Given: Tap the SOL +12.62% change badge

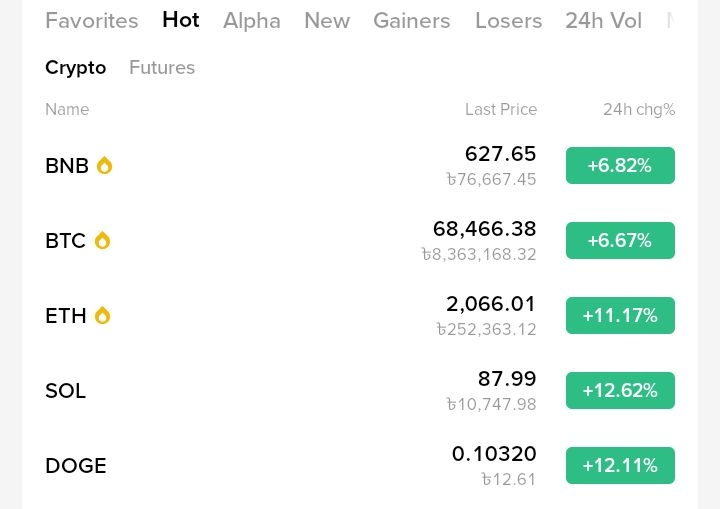Looking at the screenshot, I should (x=620, y=391).
